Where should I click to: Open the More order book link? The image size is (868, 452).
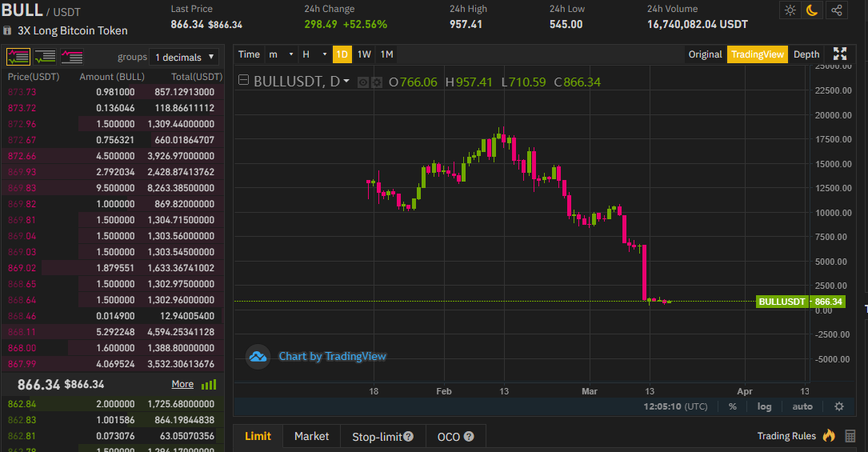coord(182,384)
